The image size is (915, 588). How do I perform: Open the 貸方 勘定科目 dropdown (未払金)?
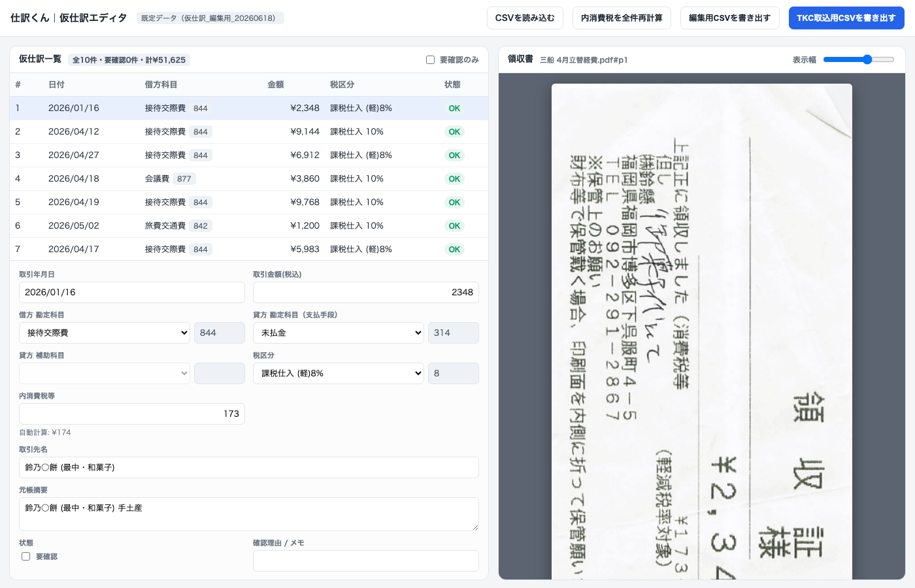pos(339,333)
